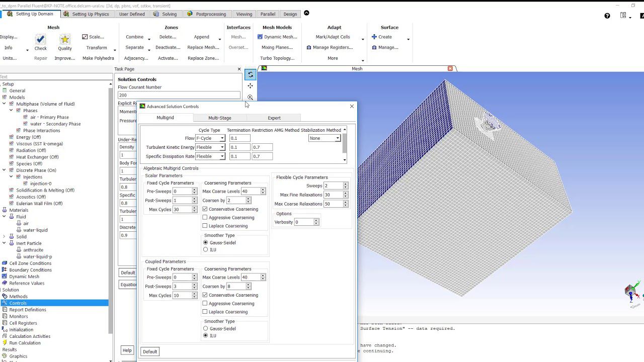Open mesh Quality star icon
The height and width of the screenshot is (362, 644).
pyautogui.click(x=64, y=39)
